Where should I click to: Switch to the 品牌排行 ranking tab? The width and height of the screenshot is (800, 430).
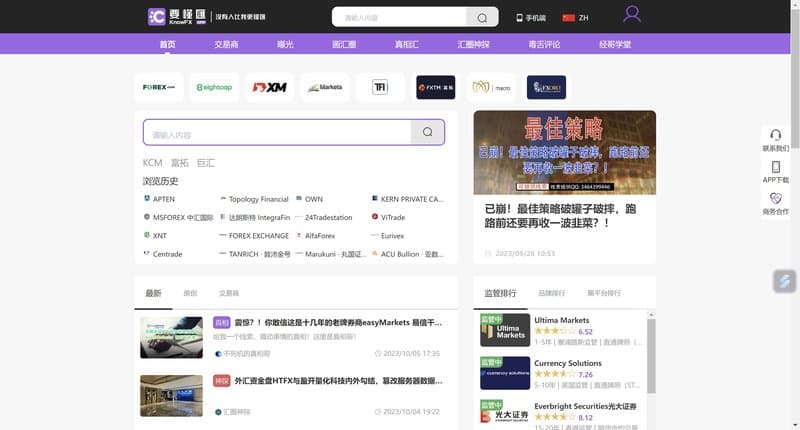552,293
